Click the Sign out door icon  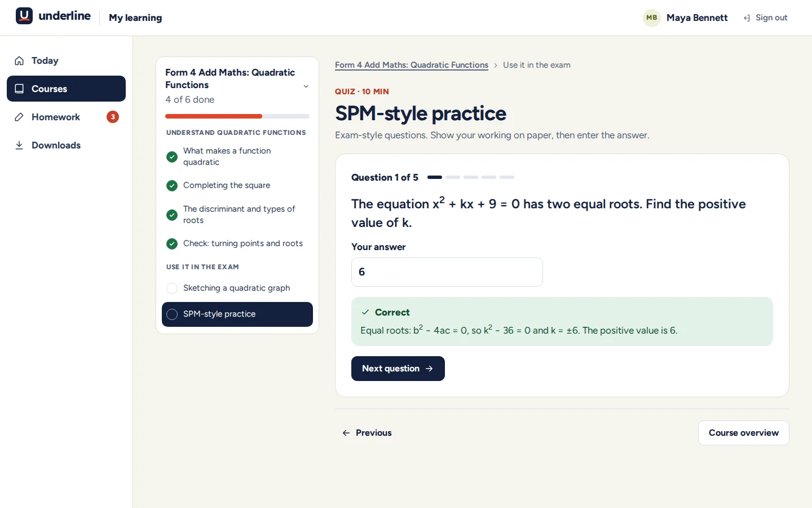(747, 18)
